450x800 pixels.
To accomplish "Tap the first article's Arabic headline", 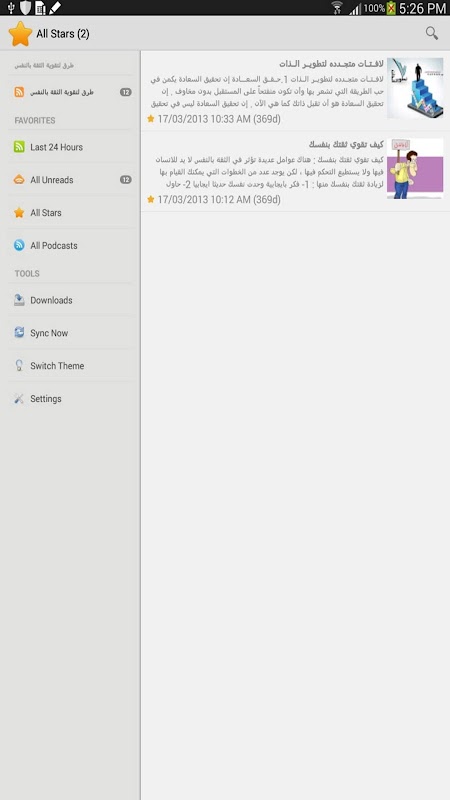I will (331, 64).
